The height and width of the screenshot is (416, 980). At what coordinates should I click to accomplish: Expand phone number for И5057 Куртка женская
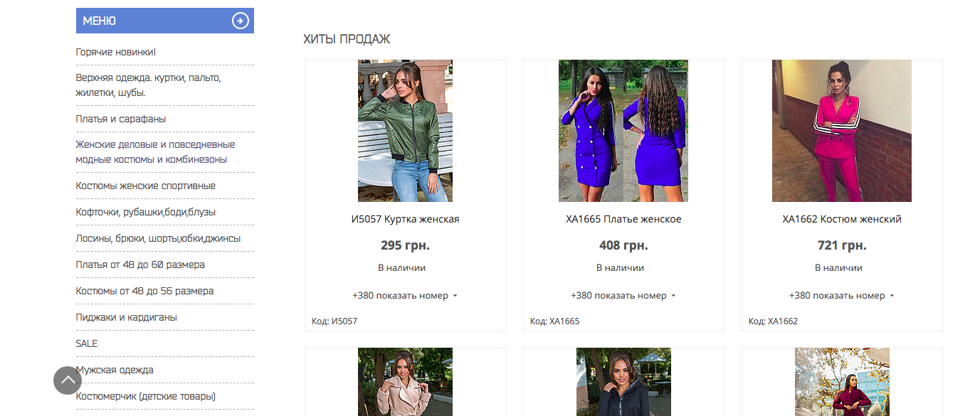click(x=404, y=296)
